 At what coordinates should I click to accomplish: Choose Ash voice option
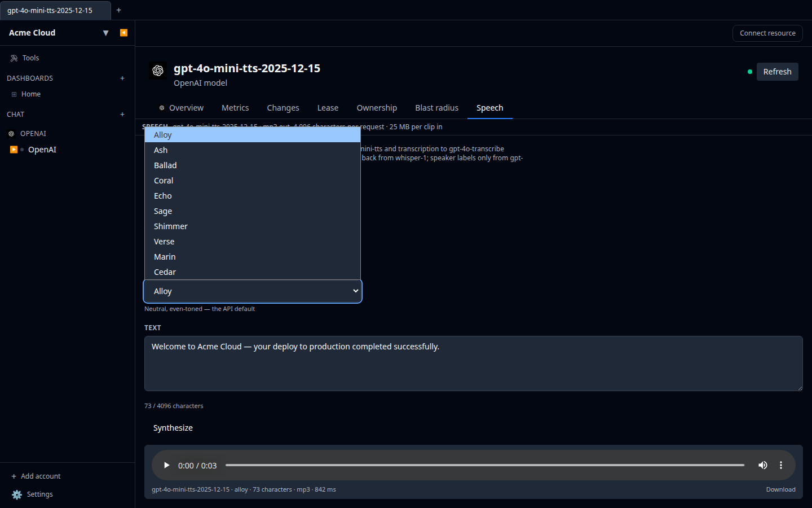click(x=253, y=150)
